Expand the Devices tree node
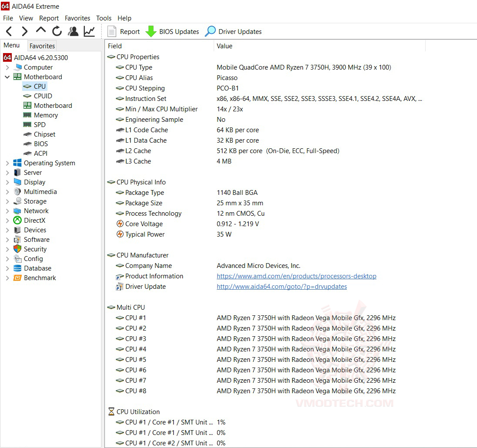 [7, 230]
